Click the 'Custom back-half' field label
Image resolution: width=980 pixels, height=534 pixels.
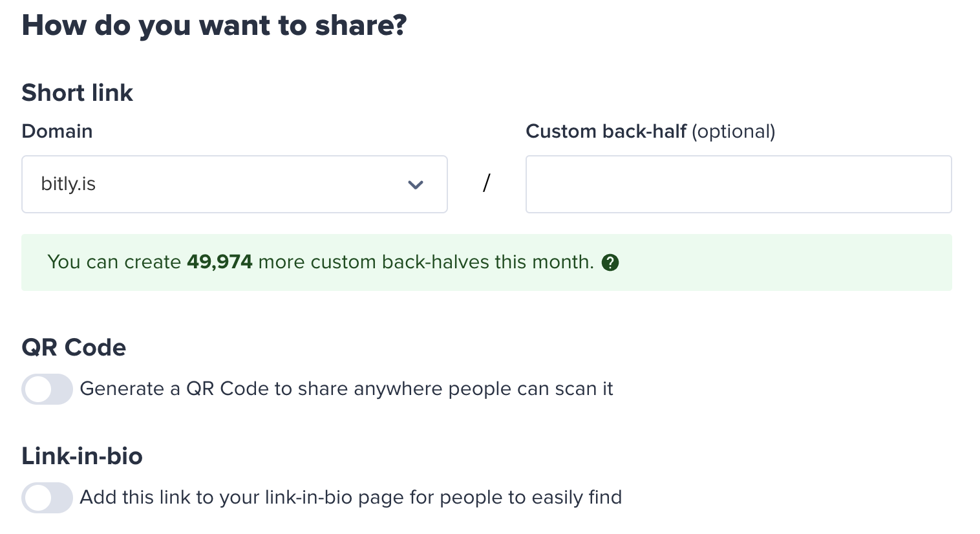(x=606, y=131)
